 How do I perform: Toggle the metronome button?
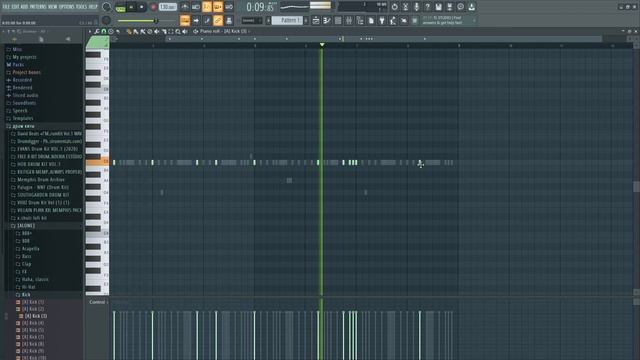pos(185,7)
